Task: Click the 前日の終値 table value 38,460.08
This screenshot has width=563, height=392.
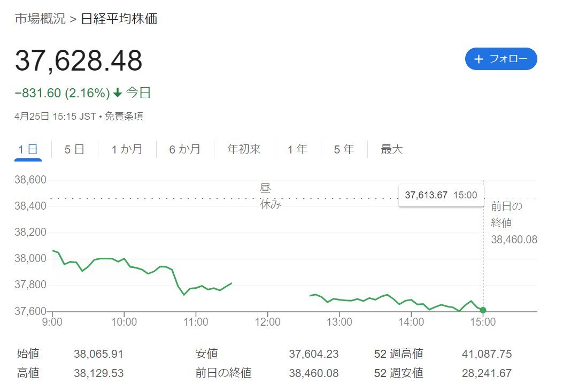Action: [x=314, y=373]
